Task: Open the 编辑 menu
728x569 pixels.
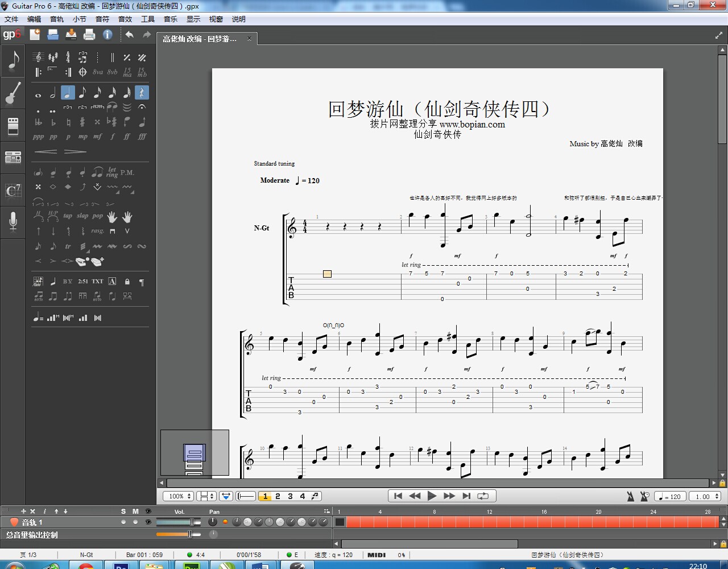Action: [34, 19]
